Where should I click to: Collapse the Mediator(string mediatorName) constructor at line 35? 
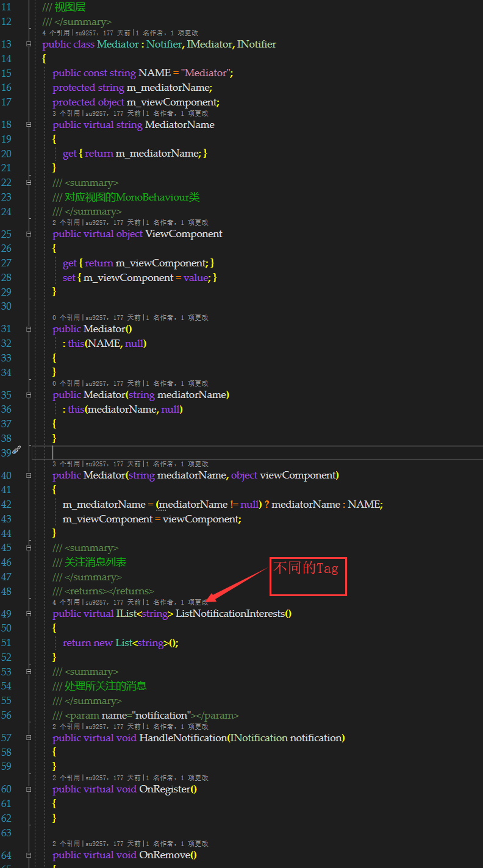click(29, 394)
